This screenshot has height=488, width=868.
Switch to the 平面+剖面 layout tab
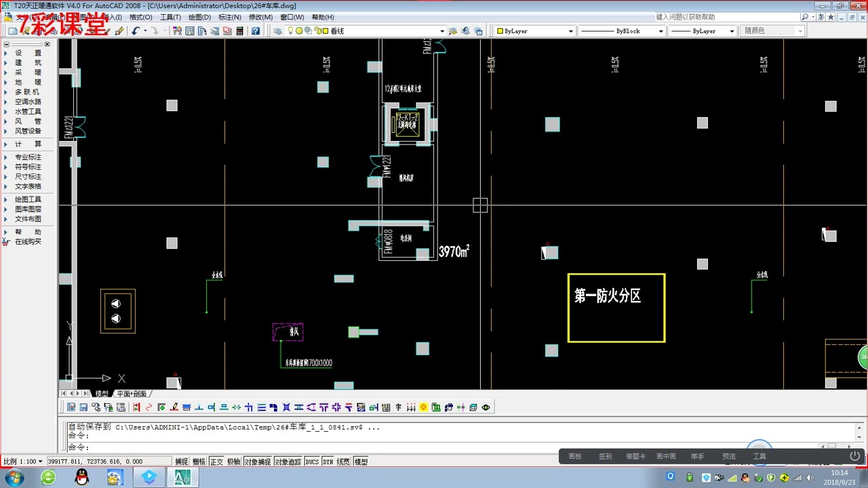[x=132, y=394]
